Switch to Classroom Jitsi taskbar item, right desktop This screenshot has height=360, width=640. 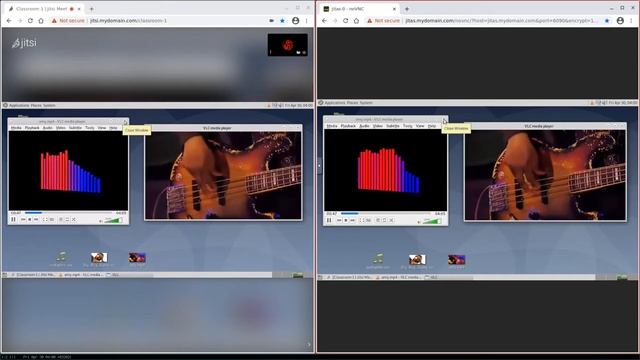pos(350,277)
